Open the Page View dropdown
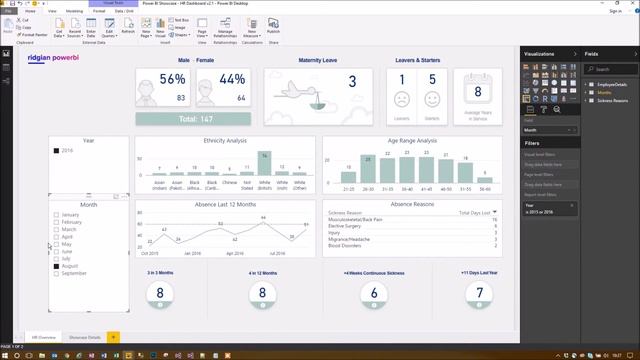The width and height of the screenshot is (640, 360). point(202,34)
